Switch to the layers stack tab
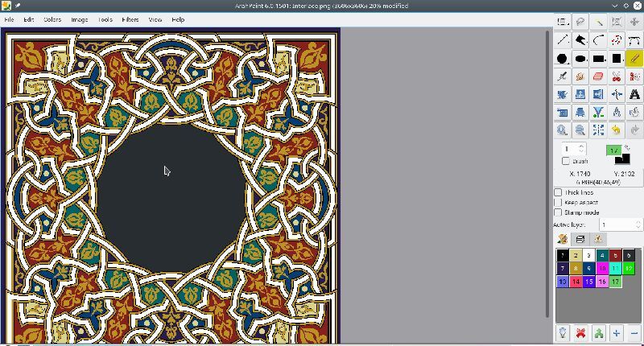The image size is (644, 346). pyautogui.click(x=580, y=239)
